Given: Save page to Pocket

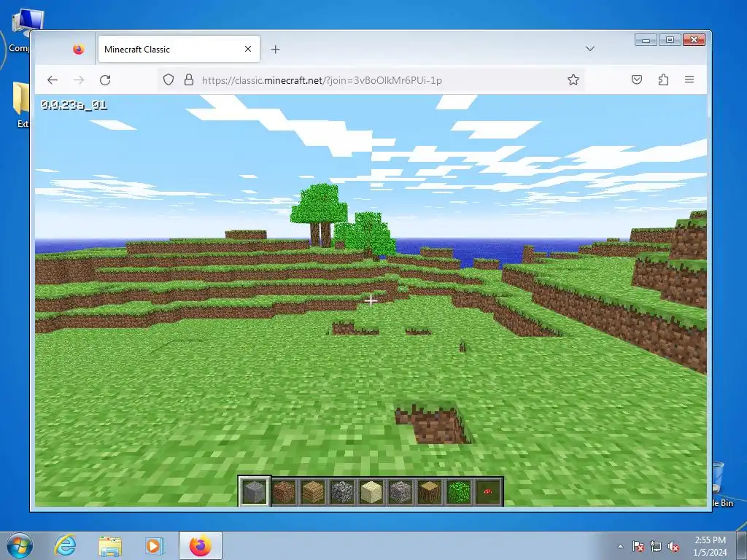Looking at the screenshot, I should 636,79.
